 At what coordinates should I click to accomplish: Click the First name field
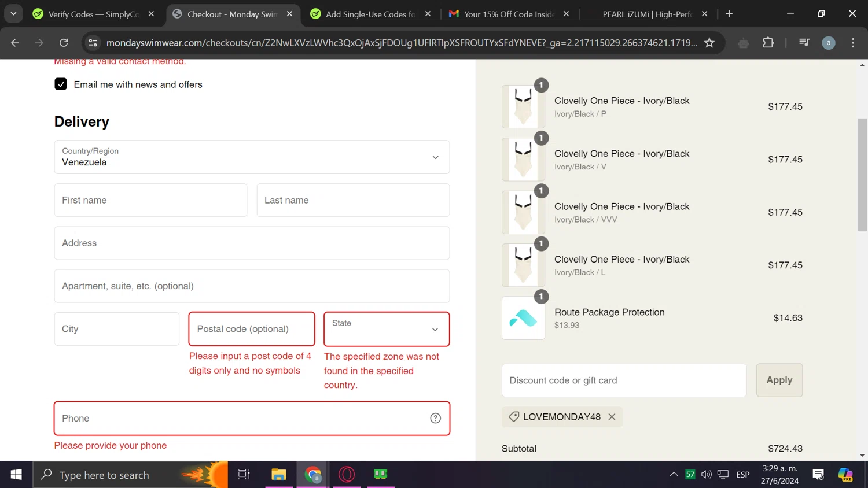point(150,200)
